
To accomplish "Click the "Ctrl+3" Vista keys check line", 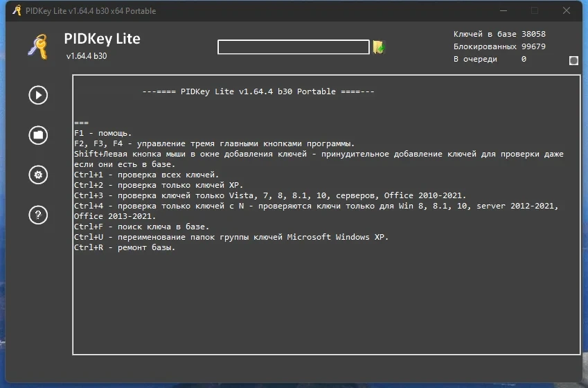I will tap(270, 195).
